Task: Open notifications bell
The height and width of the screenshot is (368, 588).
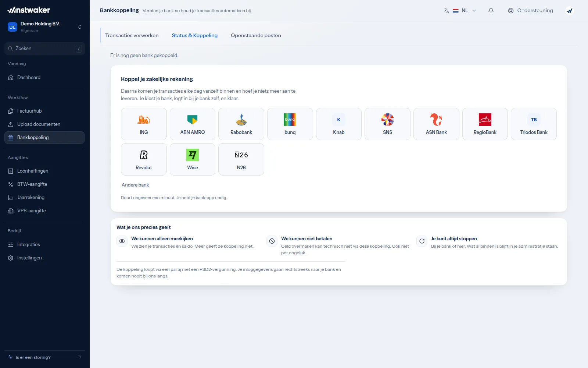Action: [x=491, y=11]
